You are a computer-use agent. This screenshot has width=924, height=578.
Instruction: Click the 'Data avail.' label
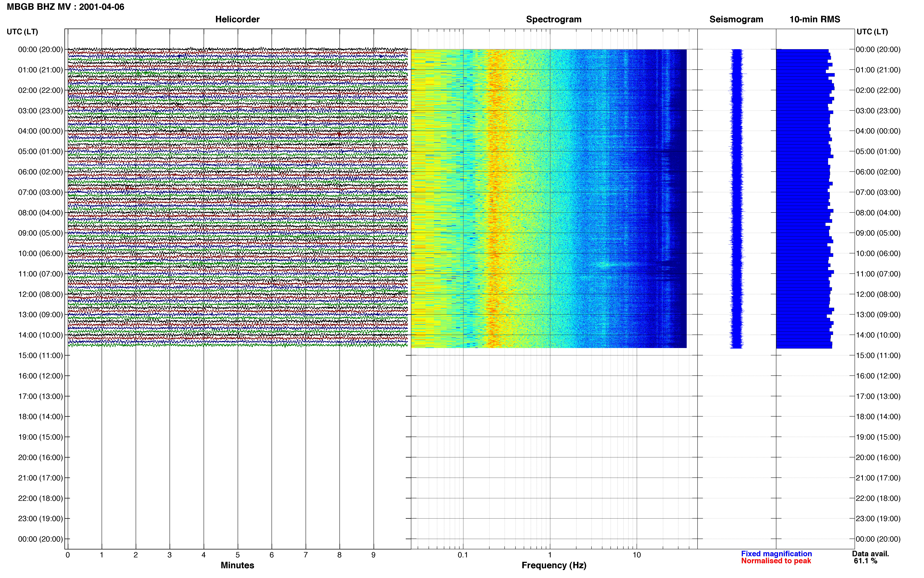870,554
